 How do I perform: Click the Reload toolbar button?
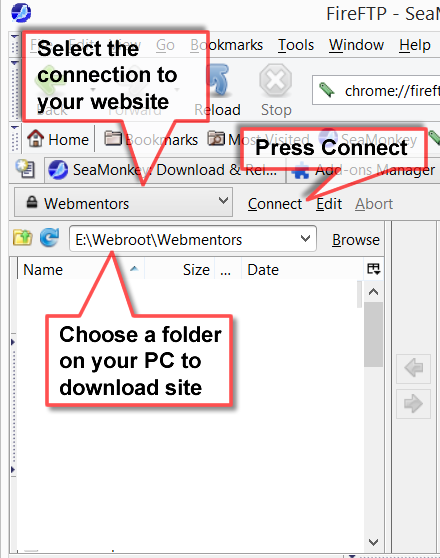tap(218, 90)
